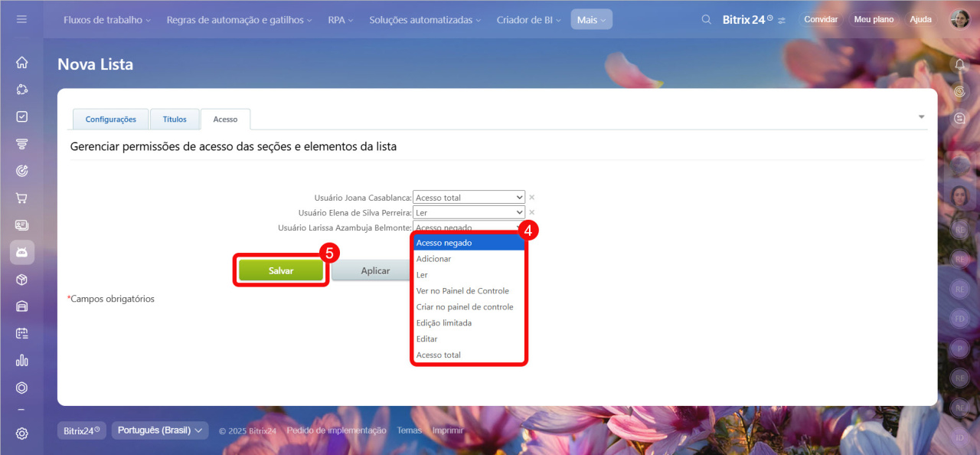Click the bar chart analytics sidebar icon

click(x=21, y=360)
